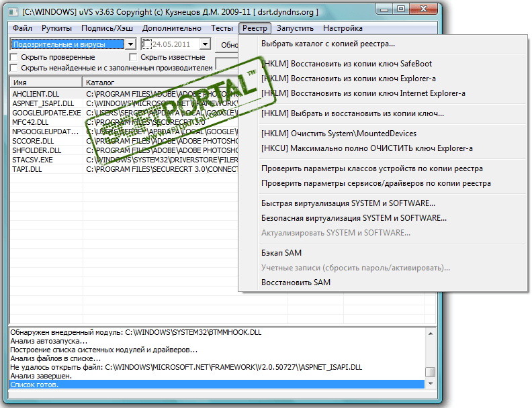Click log line Анализ файлов в списке...

(x=217, y=358)
